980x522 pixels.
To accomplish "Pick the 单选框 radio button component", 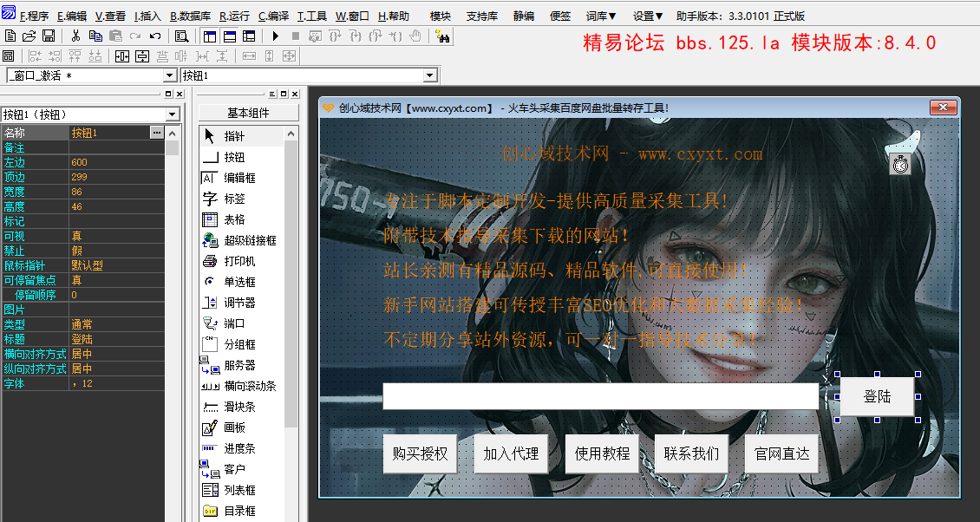I will (242, 282).
